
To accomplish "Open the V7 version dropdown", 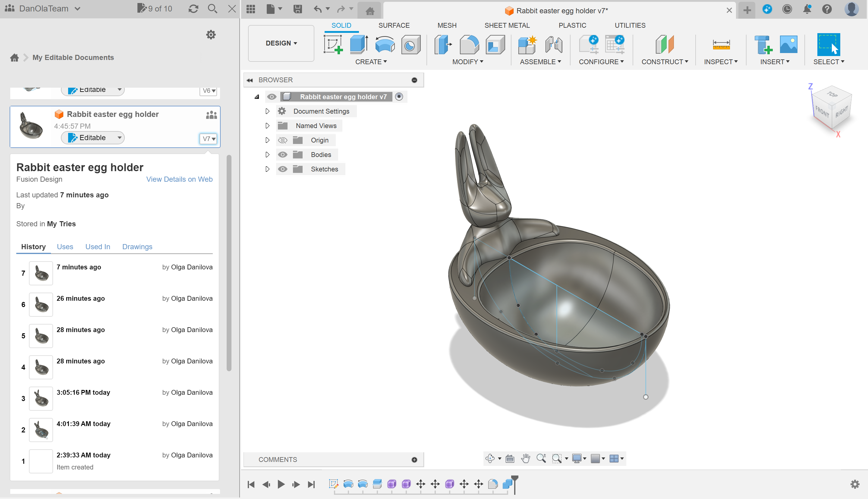I will click(208, 138).
